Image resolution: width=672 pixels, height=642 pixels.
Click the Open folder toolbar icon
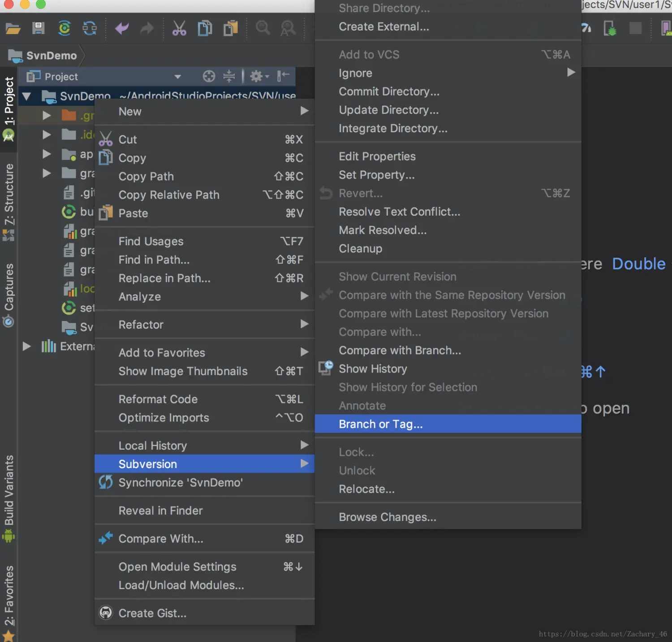click(13, 29)
